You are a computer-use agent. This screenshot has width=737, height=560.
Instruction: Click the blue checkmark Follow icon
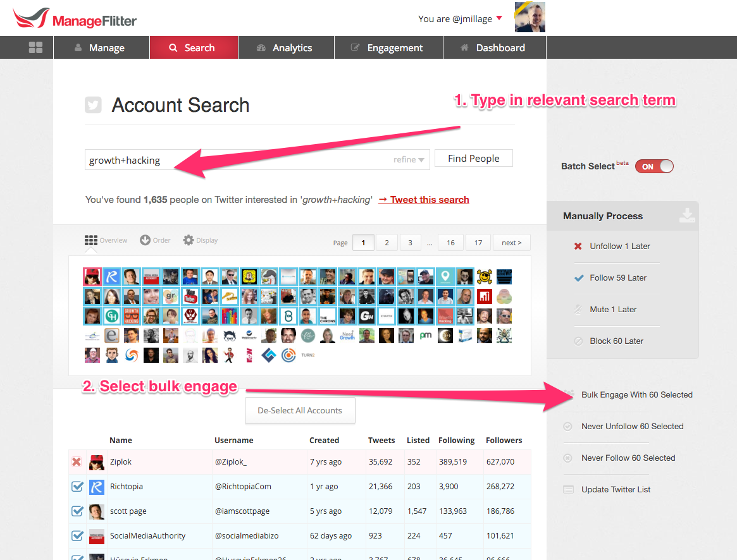pyautogui.click(x=579, y=278)
